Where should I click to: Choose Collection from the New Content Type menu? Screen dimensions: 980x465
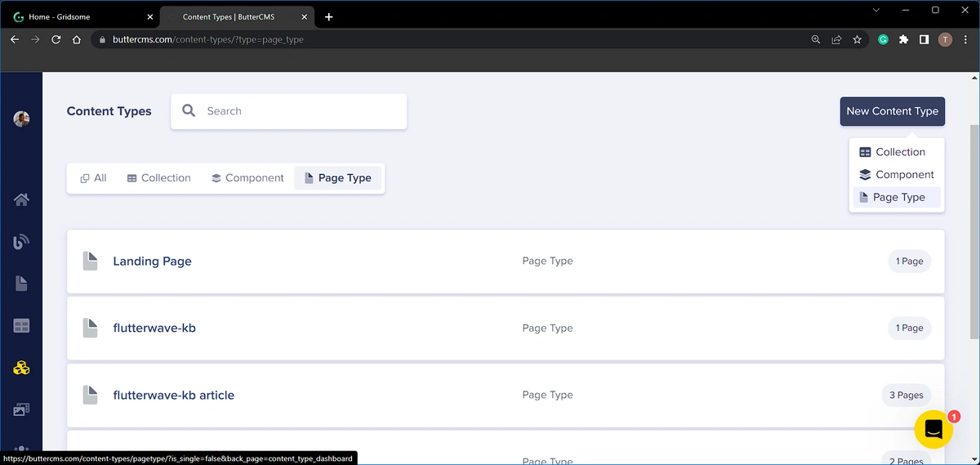coord(897,152)
